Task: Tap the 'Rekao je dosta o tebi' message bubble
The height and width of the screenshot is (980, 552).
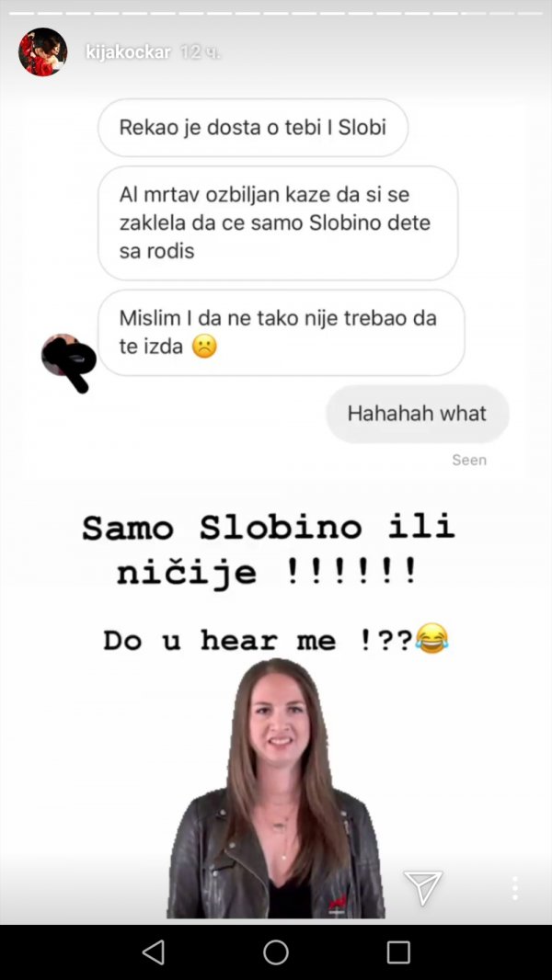Action: pyautogui.click(x=253, y=128)
